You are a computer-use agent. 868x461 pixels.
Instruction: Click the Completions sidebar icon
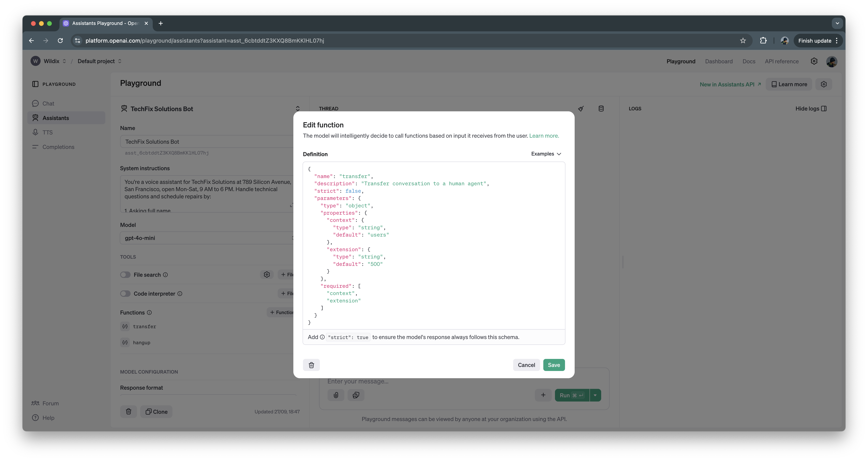pos(36,146)
